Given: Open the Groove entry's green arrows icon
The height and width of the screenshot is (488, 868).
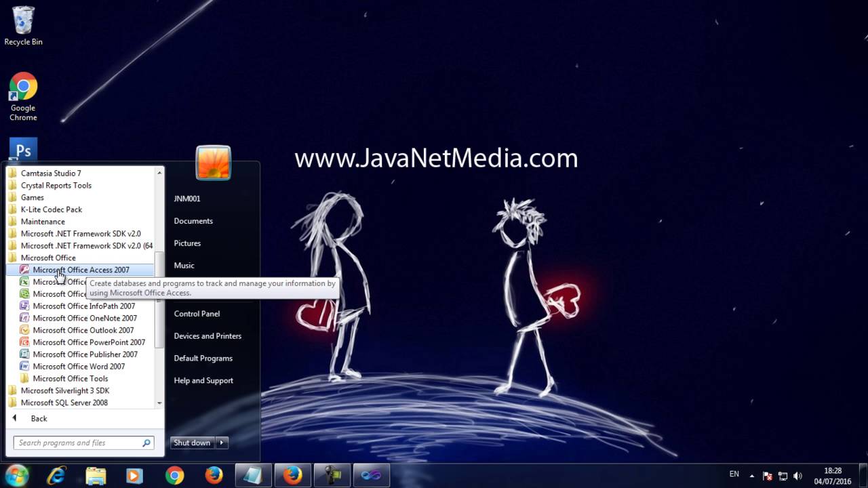Looking at the screenshot, I should [x=24, y=294].
